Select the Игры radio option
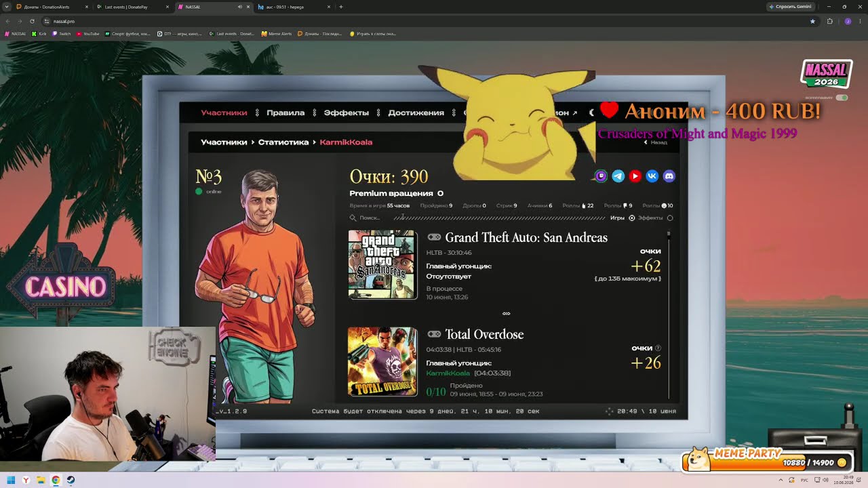The image size is (868, 488). coord(631,218)
